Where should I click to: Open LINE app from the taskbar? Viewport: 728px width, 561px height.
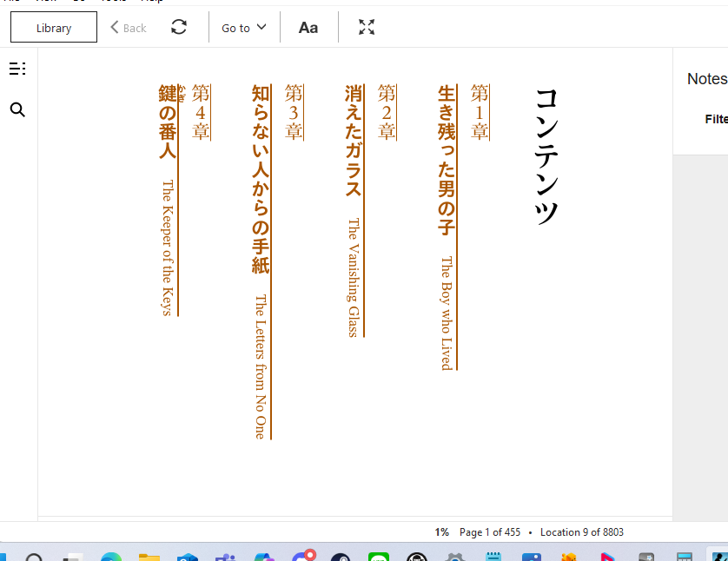point(379,557)
